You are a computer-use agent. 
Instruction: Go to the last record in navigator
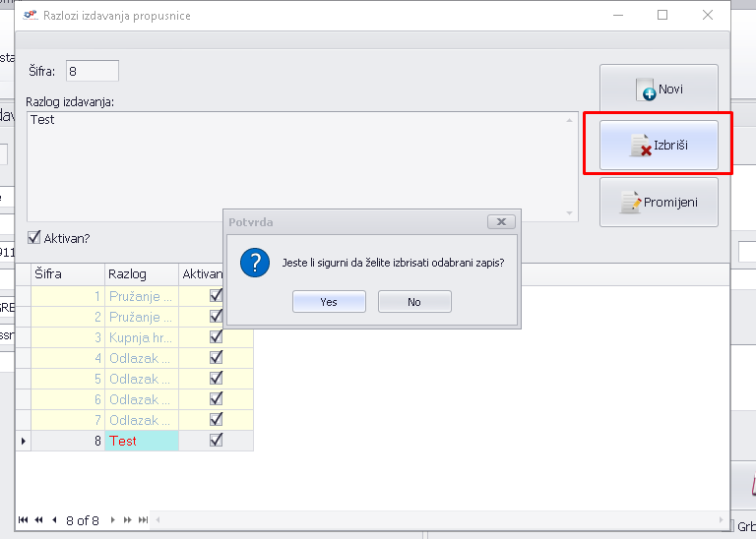[x=144, y=519]
